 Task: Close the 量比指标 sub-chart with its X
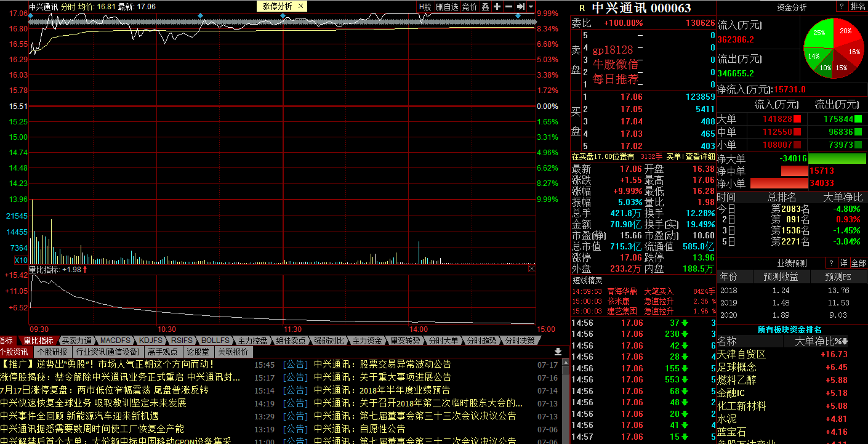[x=532, y=268]
